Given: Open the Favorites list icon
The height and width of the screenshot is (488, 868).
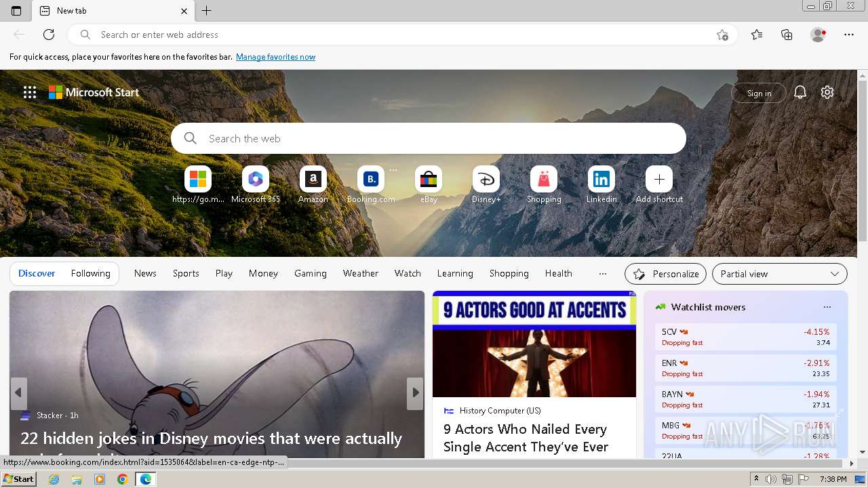Looking at the screenshot, I should (x=757, y=35).
